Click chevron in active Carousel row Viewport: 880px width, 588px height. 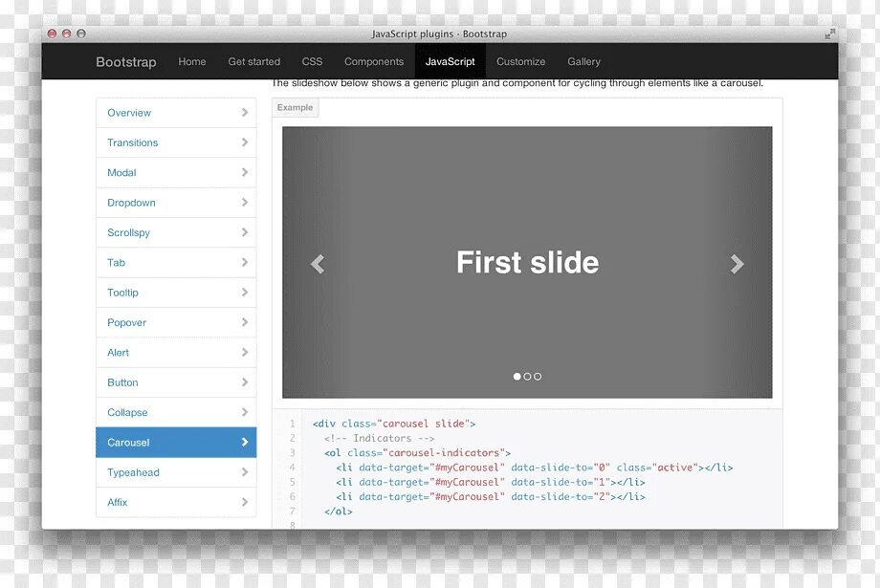245,442
